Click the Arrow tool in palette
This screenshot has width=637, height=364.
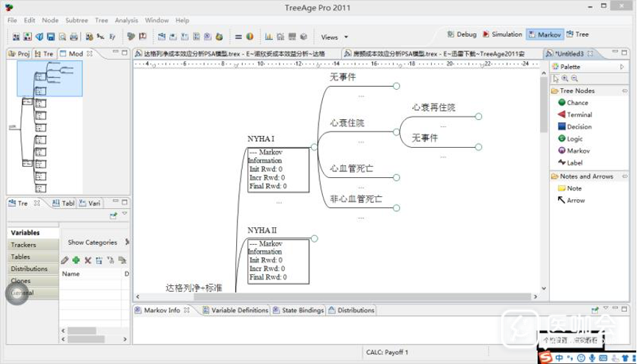575,200
